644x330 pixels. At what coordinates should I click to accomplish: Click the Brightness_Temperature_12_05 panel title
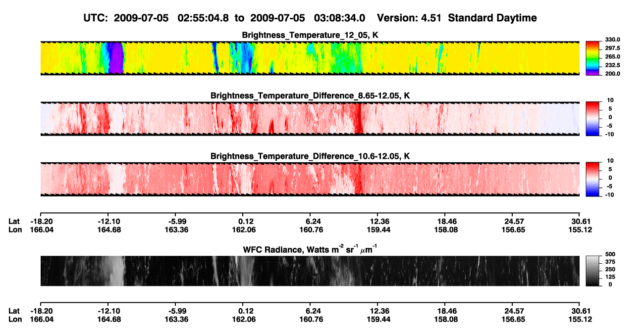(x=310, y=35)
